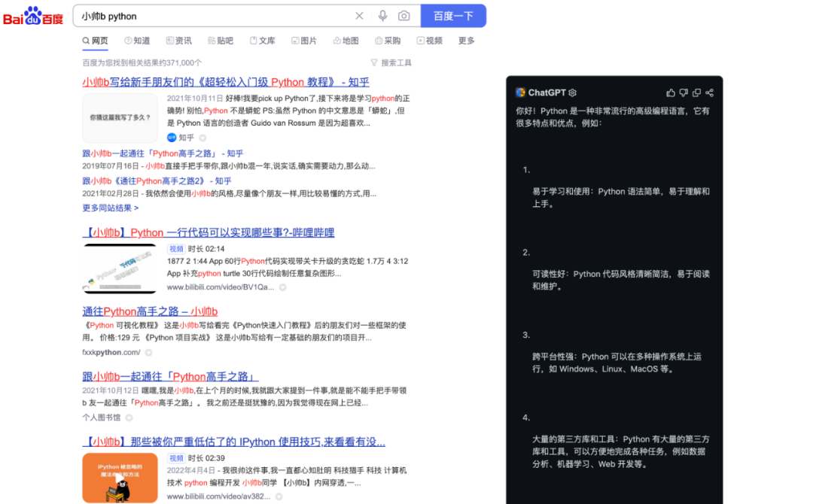Open IPython 使用技巧 result title

(234, 442)
